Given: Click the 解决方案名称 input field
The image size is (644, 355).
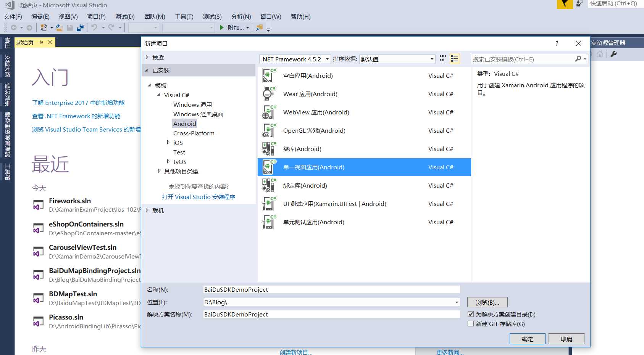Looking at the screenshot, I should tap(331, 314).
